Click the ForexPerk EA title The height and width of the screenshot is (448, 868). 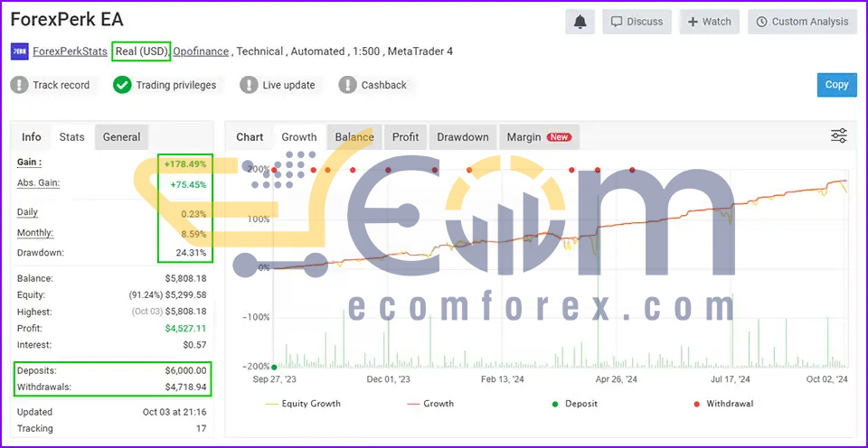click(67, 20)
